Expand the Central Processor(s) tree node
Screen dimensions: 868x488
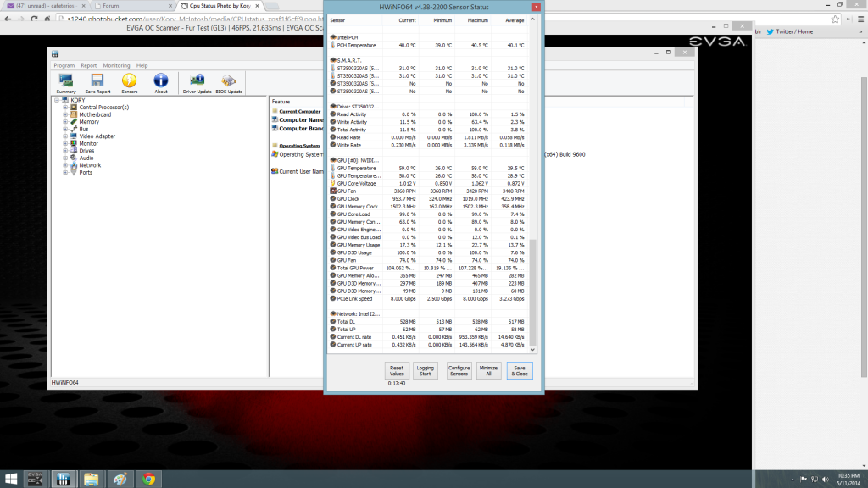pyautogui.click(x=66, y=108)
